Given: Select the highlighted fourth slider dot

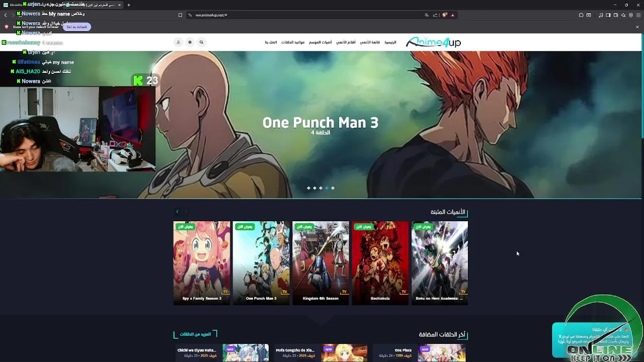Looking at the screenshot, I should pyautogui.click(x=327, y=188).
